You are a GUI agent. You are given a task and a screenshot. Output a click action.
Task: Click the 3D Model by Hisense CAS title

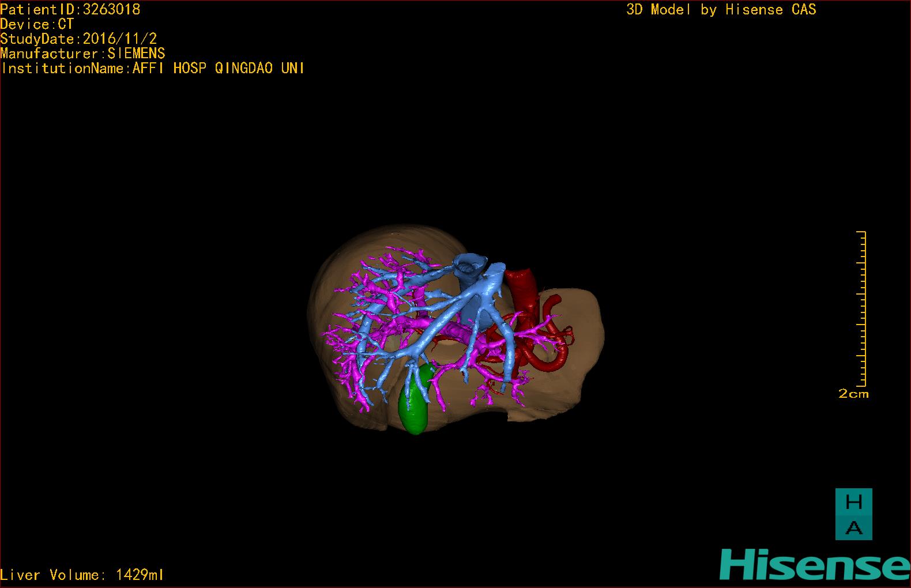pyautogui.click(x=721, y=10)
